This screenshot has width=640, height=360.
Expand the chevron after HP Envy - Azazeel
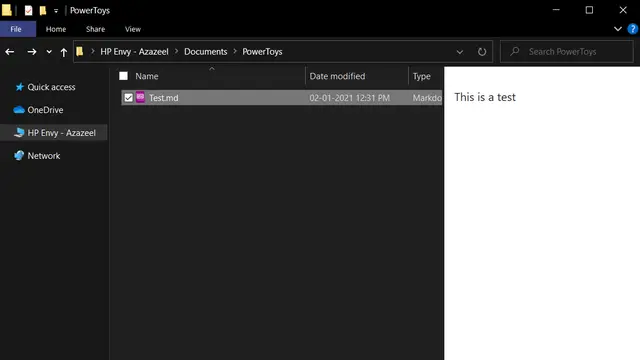(x=177, y=51)
